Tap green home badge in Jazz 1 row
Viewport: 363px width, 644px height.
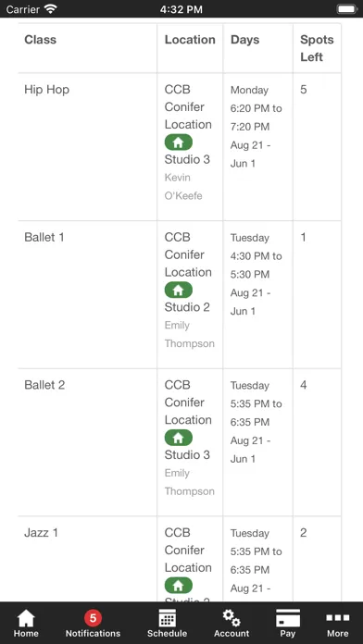(179, 586)
